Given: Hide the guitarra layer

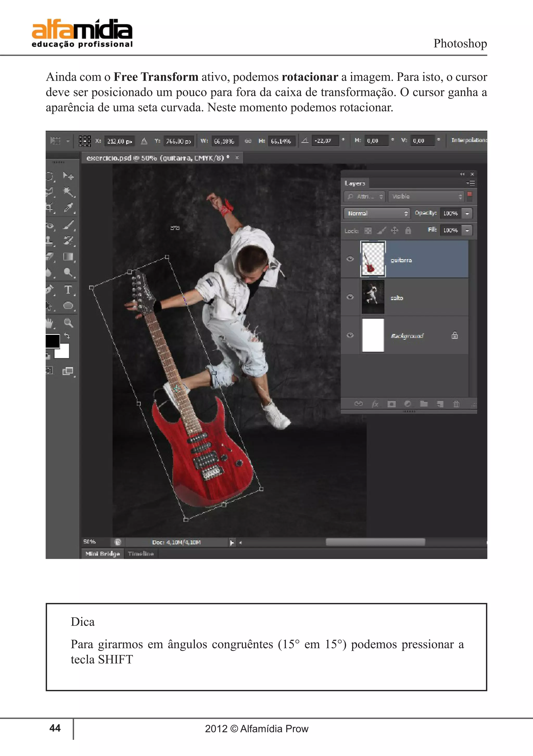Looking at the screenshot, I should [x=350, y=259].
